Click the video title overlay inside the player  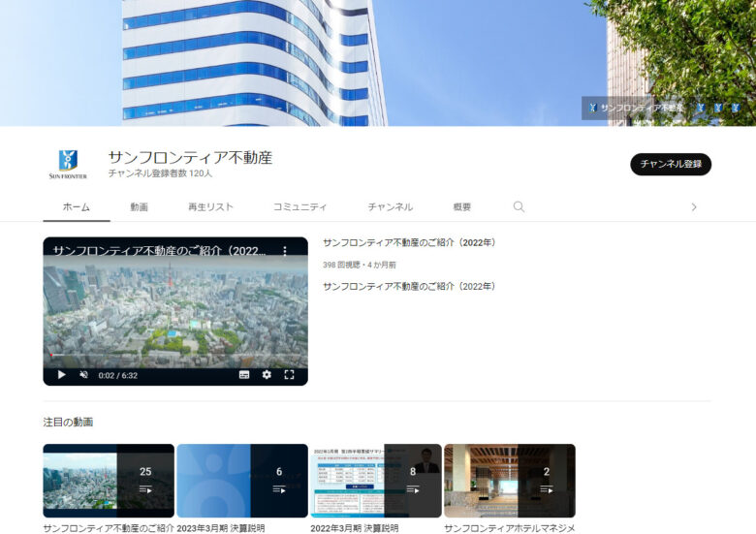[x=159, y=251]
